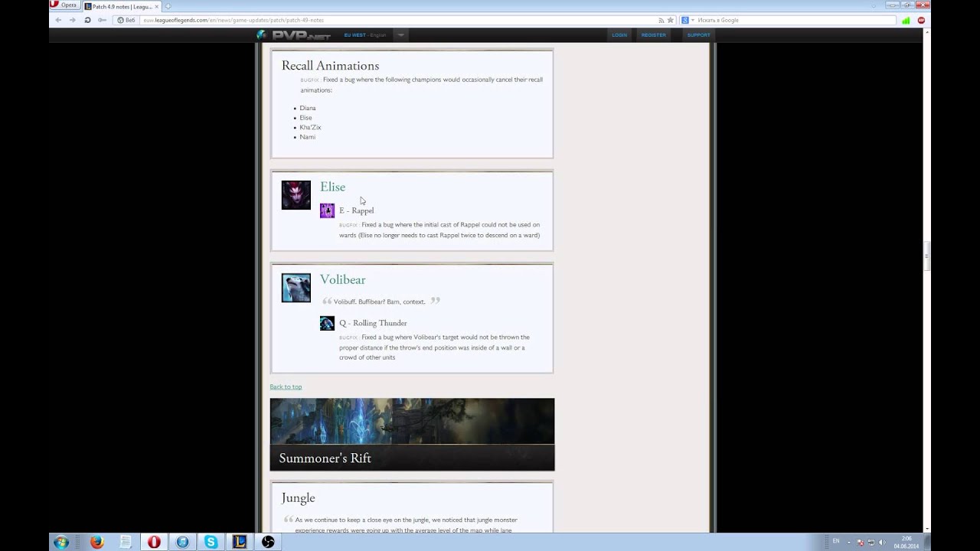
Task: Click the RSS feed icon
Action: pos(661,20)
